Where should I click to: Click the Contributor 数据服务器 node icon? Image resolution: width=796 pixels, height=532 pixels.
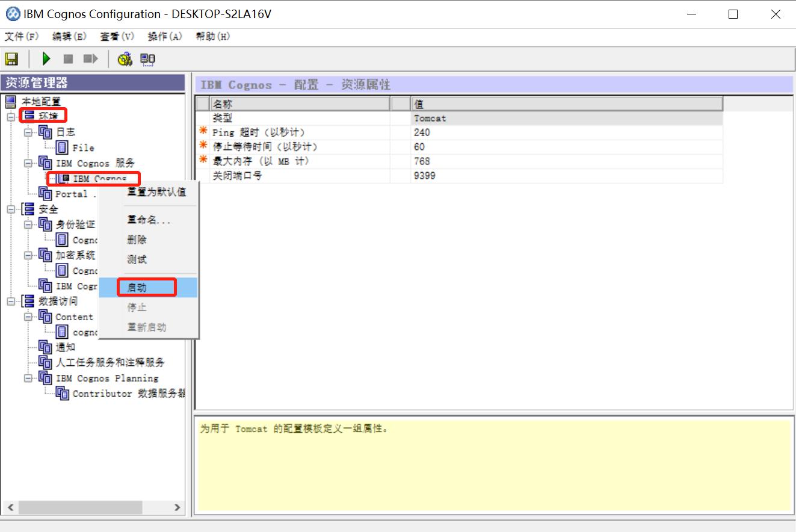point(62,393)
